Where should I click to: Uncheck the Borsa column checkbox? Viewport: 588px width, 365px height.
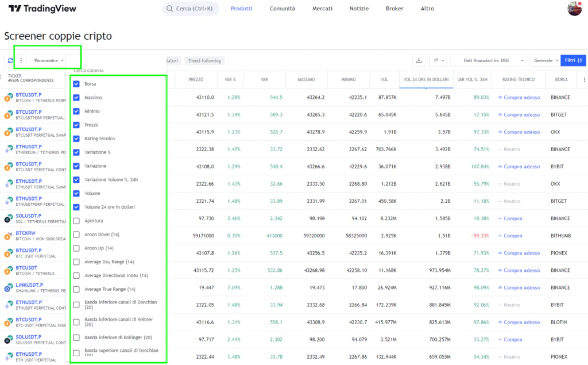coord(76,84)
